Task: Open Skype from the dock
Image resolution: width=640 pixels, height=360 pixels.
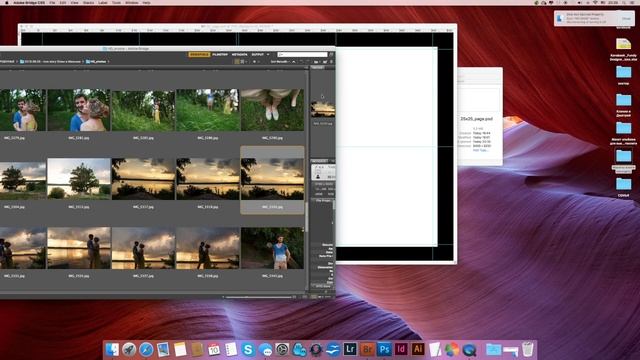Action: click(248, 349)
